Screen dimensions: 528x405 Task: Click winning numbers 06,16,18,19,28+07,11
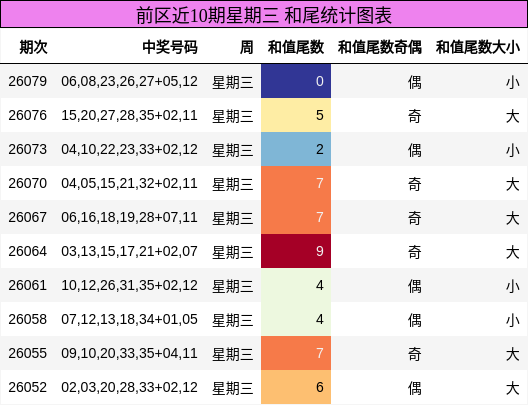click(129, 217)
